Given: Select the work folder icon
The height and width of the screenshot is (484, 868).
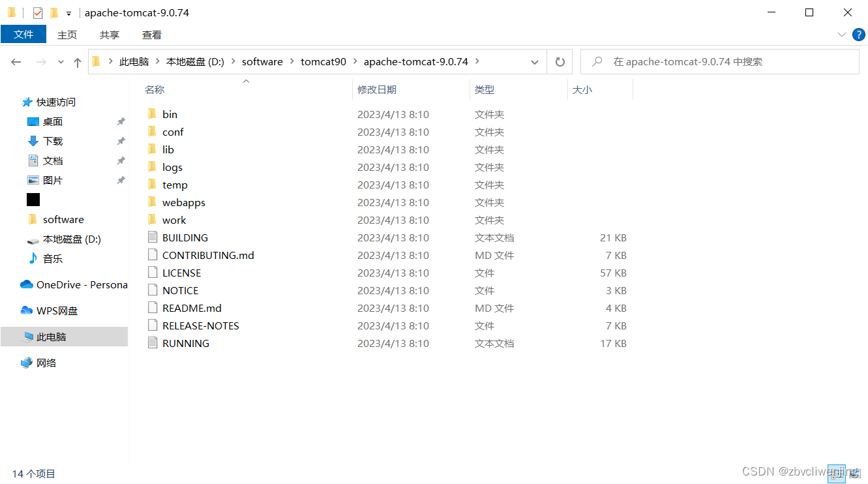Looking at the screenshot, I should [x=152, y=220].
